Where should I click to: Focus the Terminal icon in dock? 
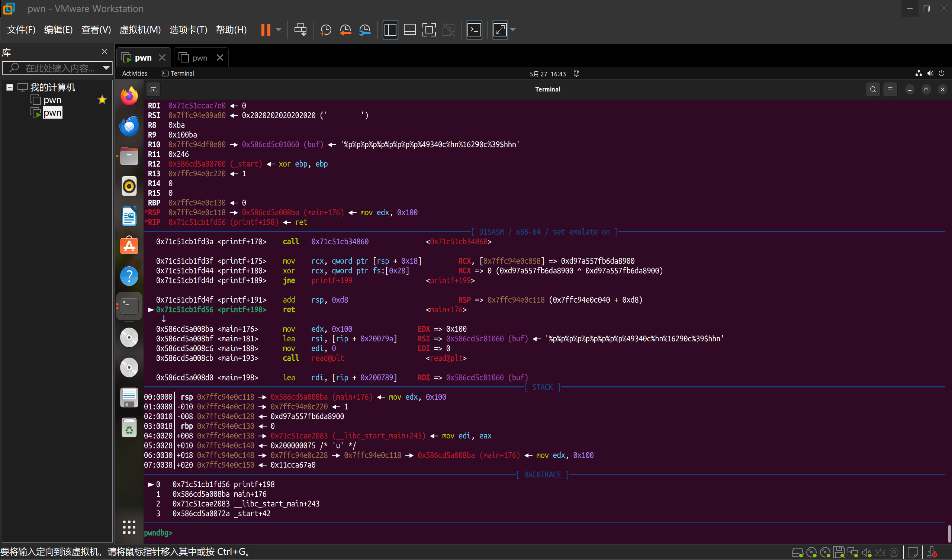pos(129,306)
